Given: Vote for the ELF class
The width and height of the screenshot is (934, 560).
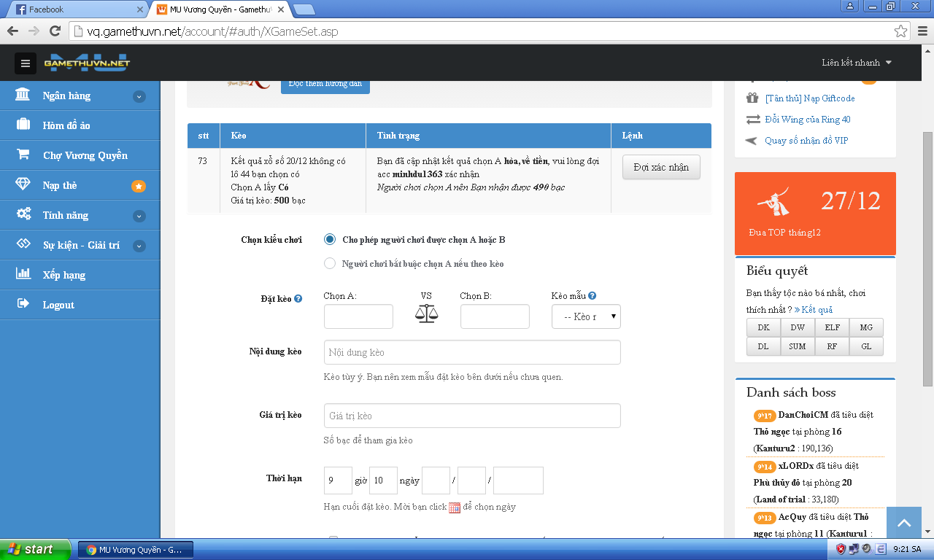Looking at the screenshot, I should pyautogui.click(x=832, y=327).
